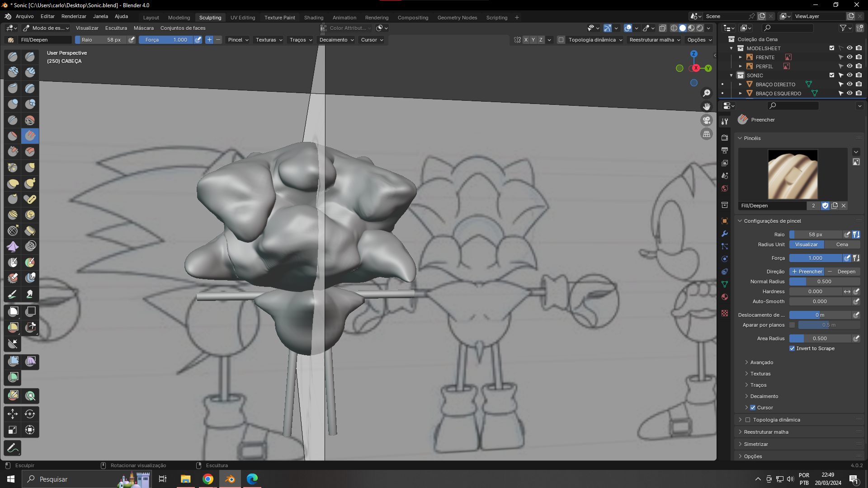Expand the Avançado subpanel
The width and height of the screenshot is (868, 488).
(x=761, y=362)
